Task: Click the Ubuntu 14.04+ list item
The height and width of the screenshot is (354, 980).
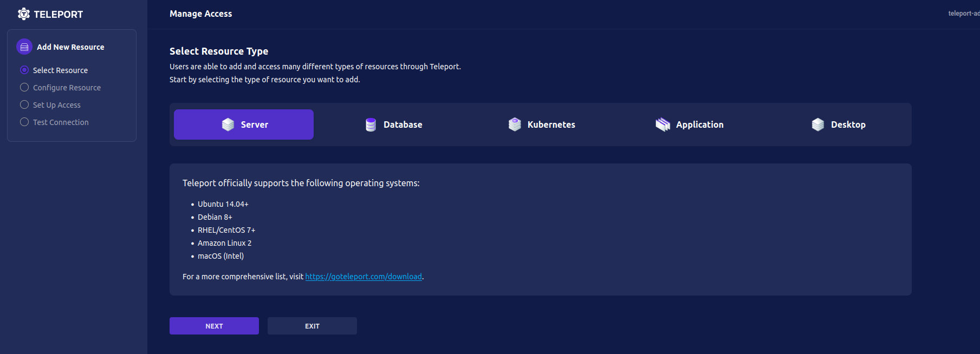Action: (223, 204)
